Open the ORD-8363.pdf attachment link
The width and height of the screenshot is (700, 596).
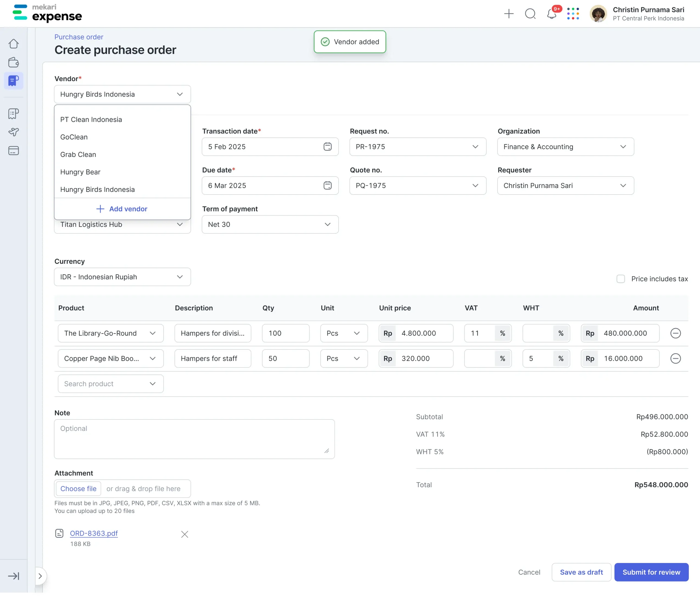click(x=94, y=533)
